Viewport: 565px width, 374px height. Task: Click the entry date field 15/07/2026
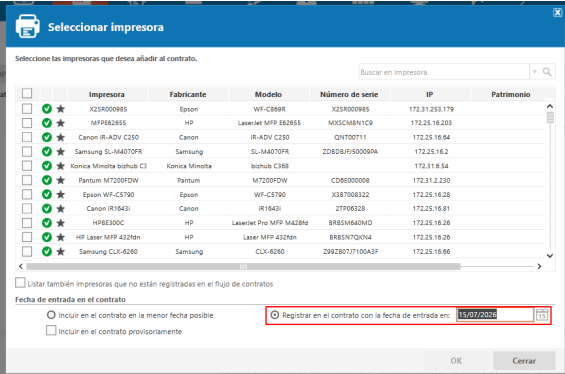click(x=495, y=315)
